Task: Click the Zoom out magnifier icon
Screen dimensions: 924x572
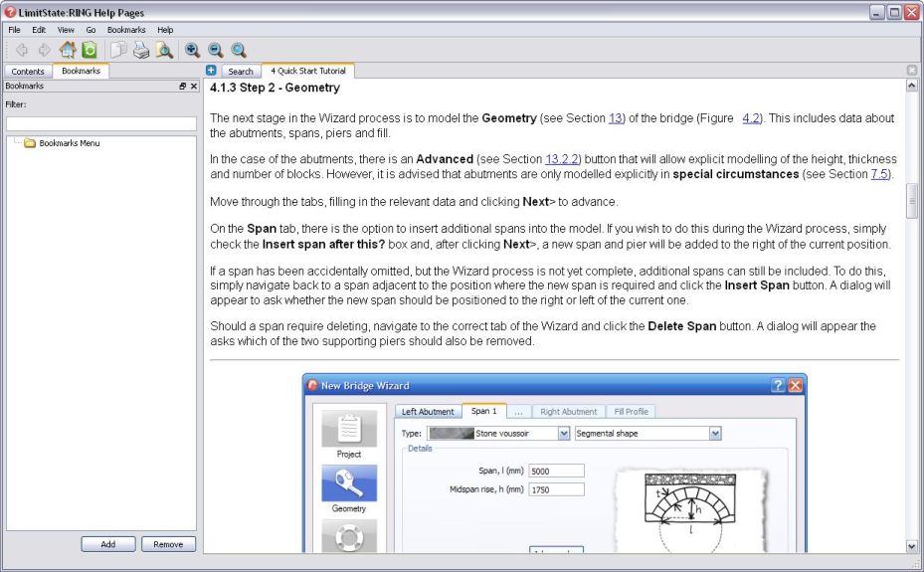Action: 216,50
